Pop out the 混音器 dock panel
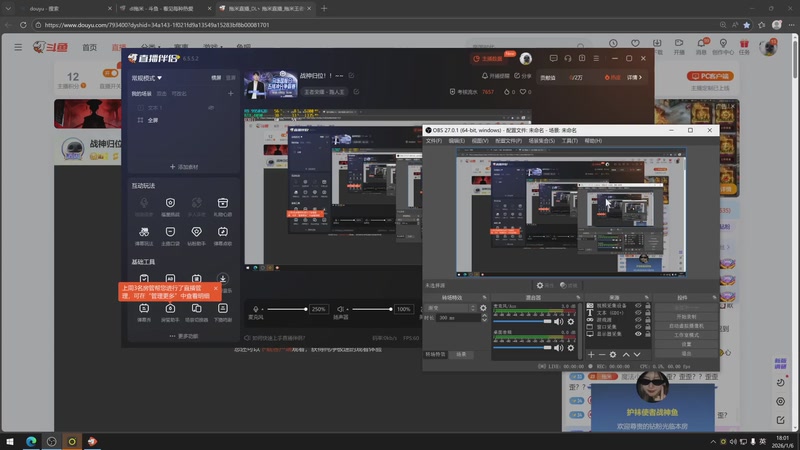The image size is (800, 450). tap(578, 297)
